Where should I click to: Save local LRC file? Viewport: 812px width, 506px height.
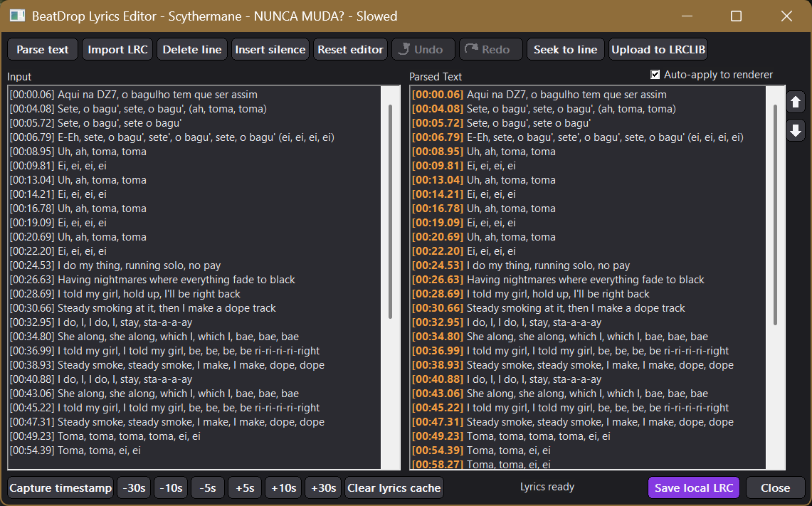point(694,488)
